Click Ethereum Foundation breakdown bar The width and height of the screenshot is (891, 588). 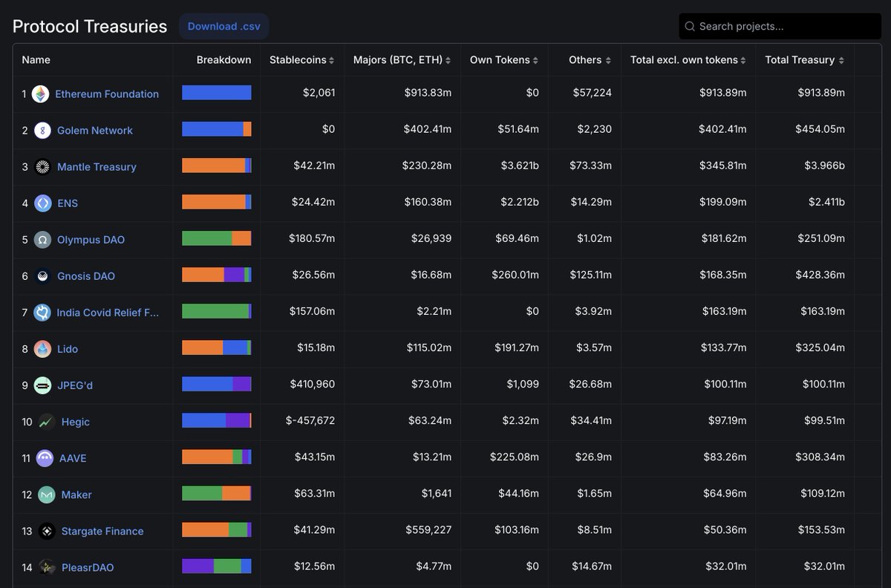[x=217, y=93]
